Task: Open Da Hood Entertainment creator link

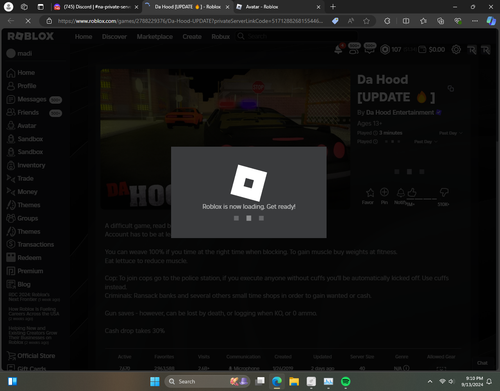Action: pos(400,113)
